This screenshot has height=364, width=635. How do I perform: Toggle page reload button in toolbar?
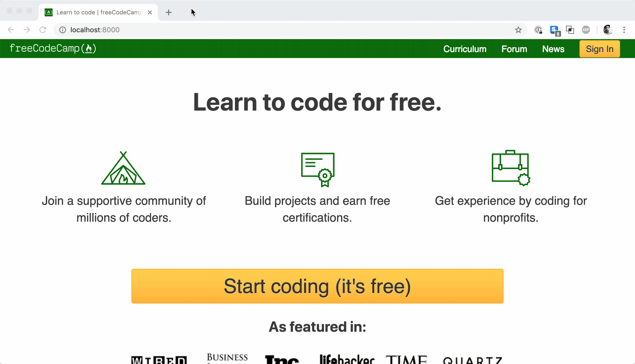coord(43,30)
